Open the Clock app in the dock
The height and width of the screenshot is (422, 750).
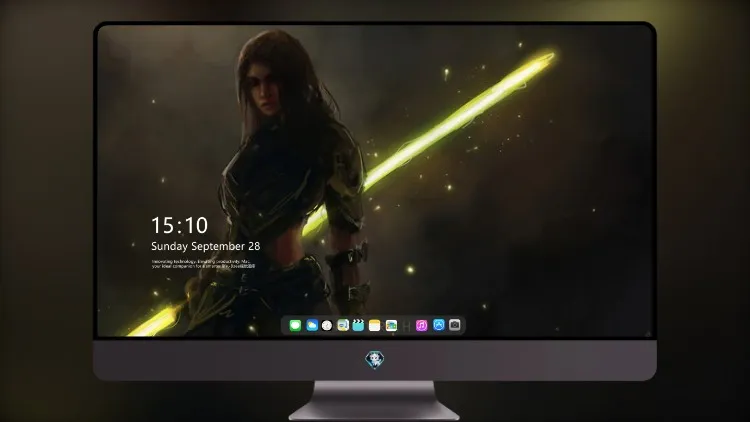(x=327, y=325)
